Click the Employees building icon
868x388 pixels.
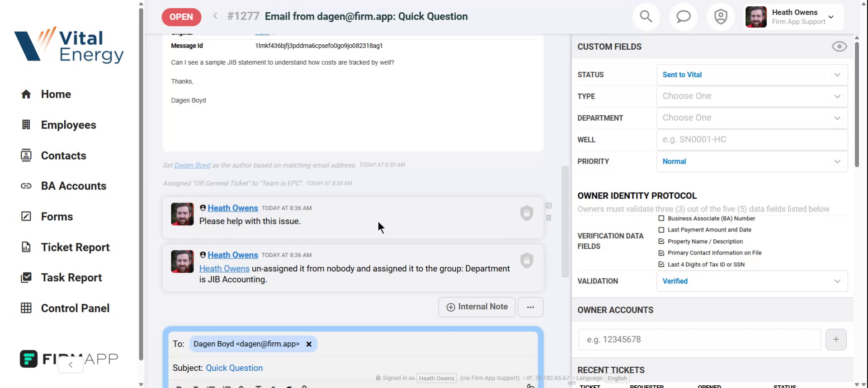[x=26, y=125]
